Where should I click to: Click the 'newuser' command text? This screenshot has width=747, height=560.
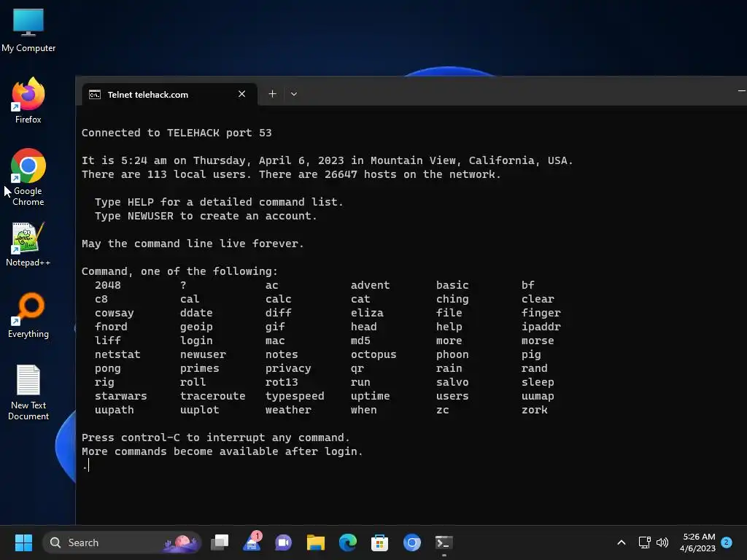coord(203,354)
